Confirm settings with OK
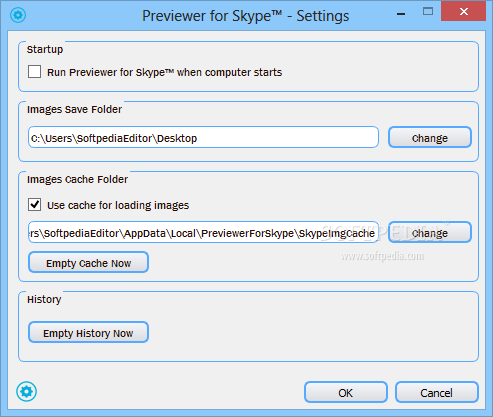The image size is (493, 417). pos(346,392)
